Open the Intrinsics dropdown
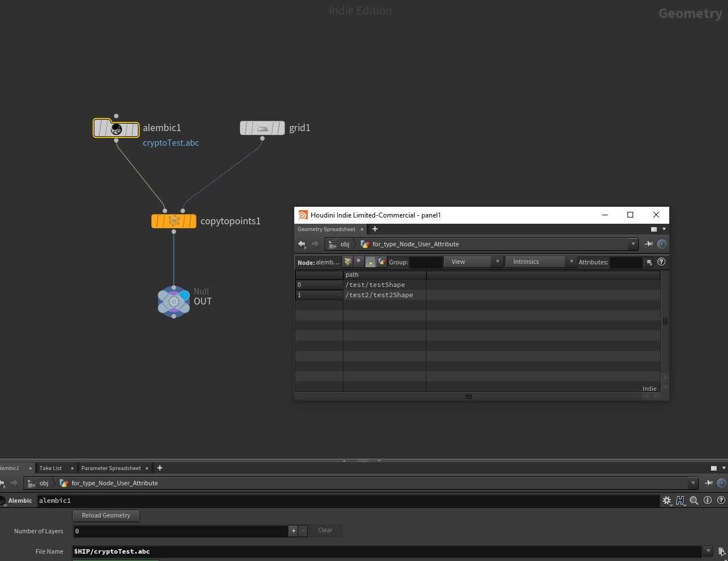Viewport: 728px width, 561px height. coord(540,262)
